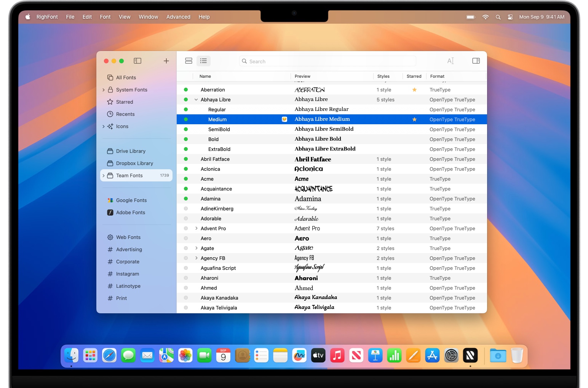Activate Adorable font via its status dot
Viewport: 588px width, 388px height.
coord(186,218)
